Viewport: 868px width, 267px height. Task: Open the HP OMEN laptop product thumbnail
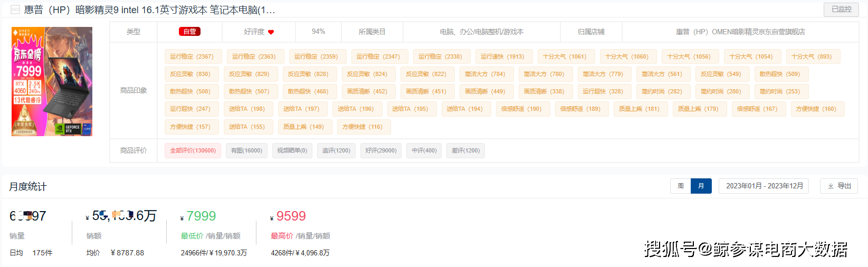[52, 81]
